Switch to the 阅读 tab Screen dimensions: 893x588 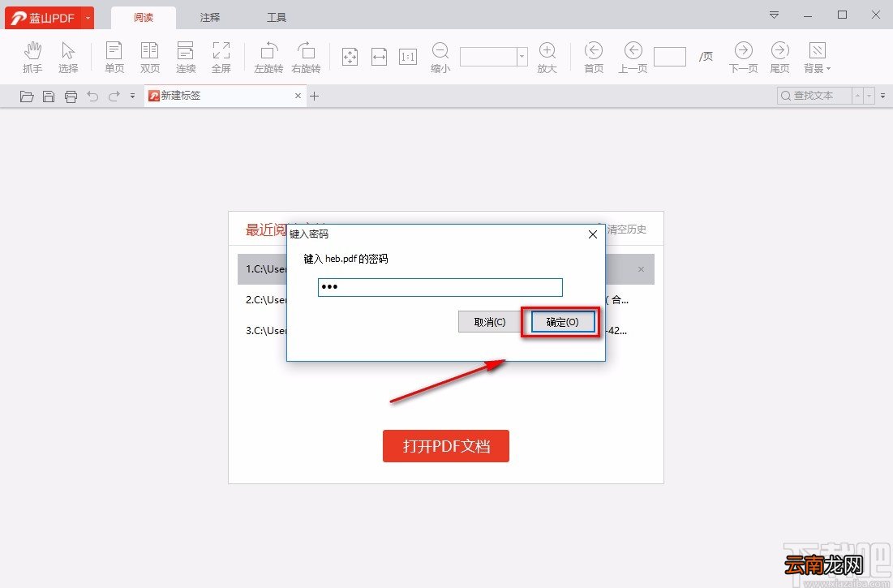[144, 18]
